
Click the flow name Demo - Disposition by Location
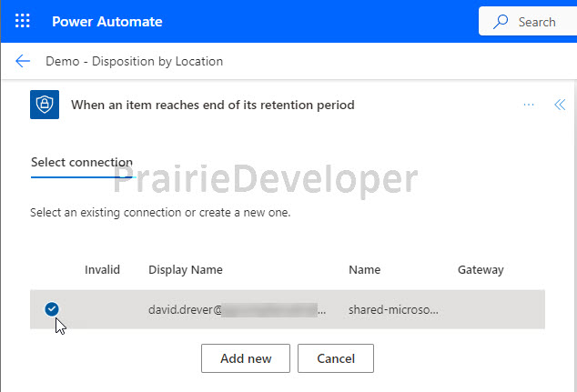tap(135, 61)
